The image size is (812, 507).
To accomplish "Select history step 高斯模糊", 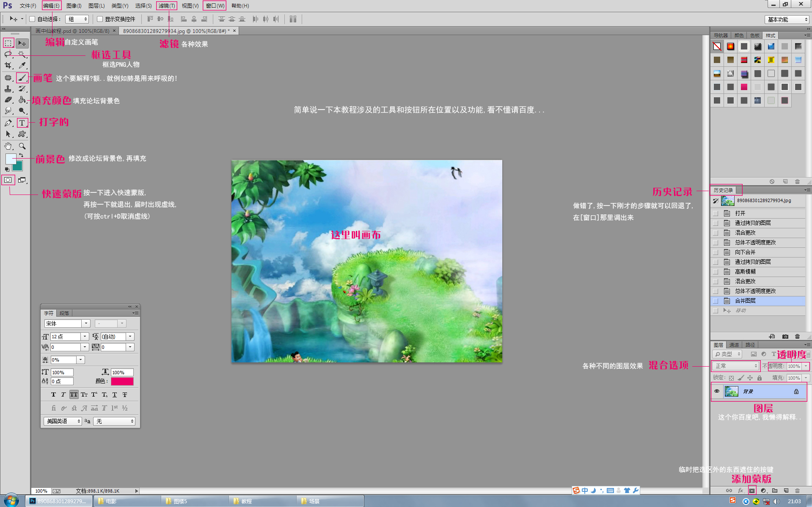I will coord(758,271).
